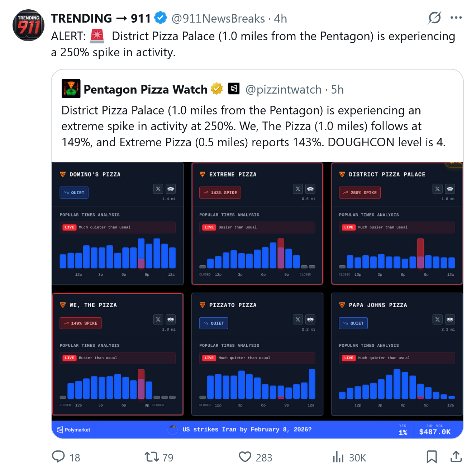Viewport: 476px width, 474px height.
Task: Click the TRENDING 911 profile avatar
Action: pos(28,25)
